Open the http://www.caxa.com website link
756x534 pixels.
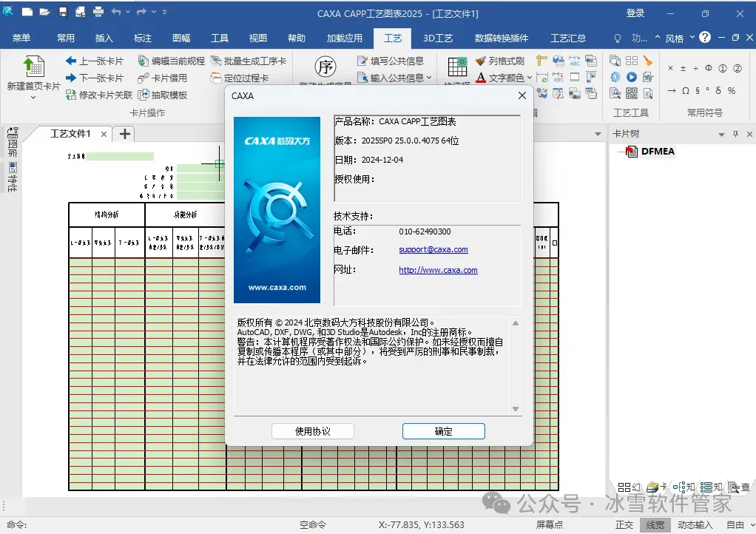pos(438,271)
